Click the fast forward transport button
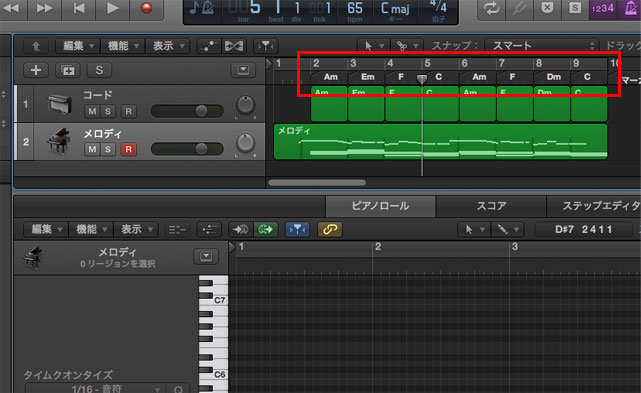This screenshot has width=641, height=393. 44,8
